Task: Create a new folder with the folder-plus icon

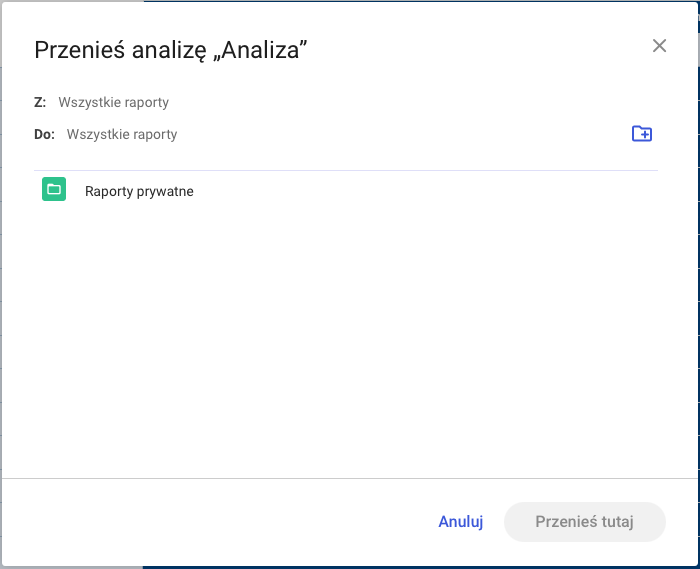Action: 642,133
